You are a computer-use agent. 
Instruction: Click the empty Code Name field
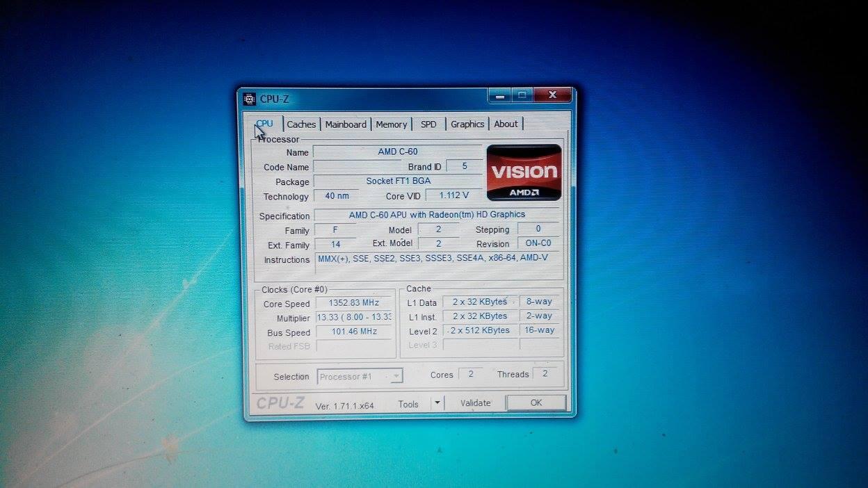point(357,167)
